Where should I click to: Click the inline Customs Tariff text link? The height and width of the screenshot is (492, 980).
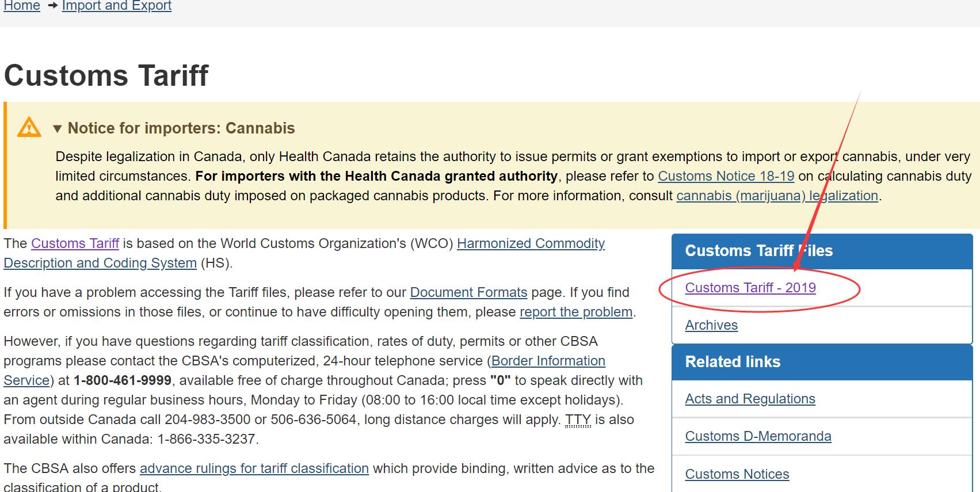(x=75, y=243)
